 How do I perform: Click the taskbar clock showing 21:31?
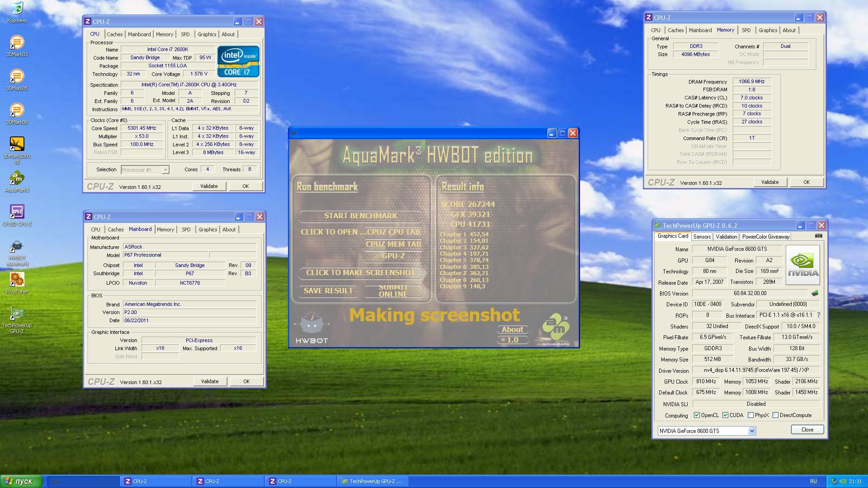pos(855,481)
